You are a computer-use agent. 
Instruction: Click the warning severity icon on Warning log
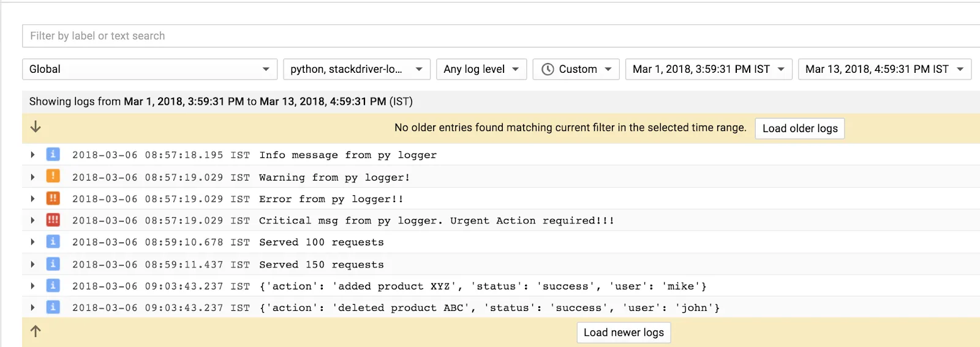[53, 177]
